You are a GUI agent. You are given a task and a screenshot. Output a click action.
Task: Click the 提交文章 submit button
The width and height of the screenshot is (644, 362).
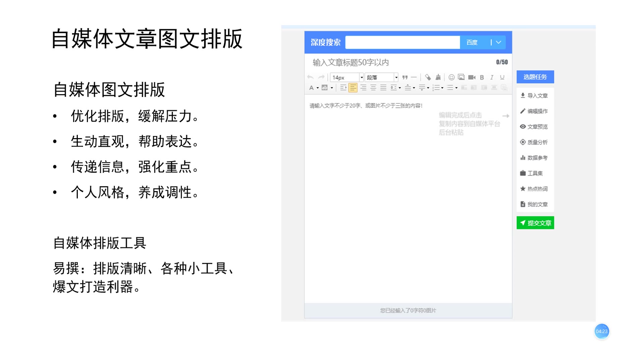[x=536, y=223]
